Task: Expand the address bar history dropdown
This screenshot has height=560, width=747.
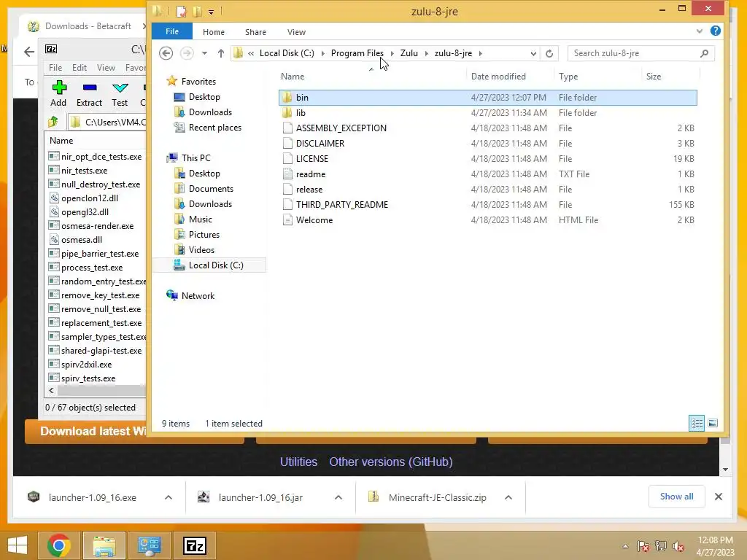Action: (533, 54)
